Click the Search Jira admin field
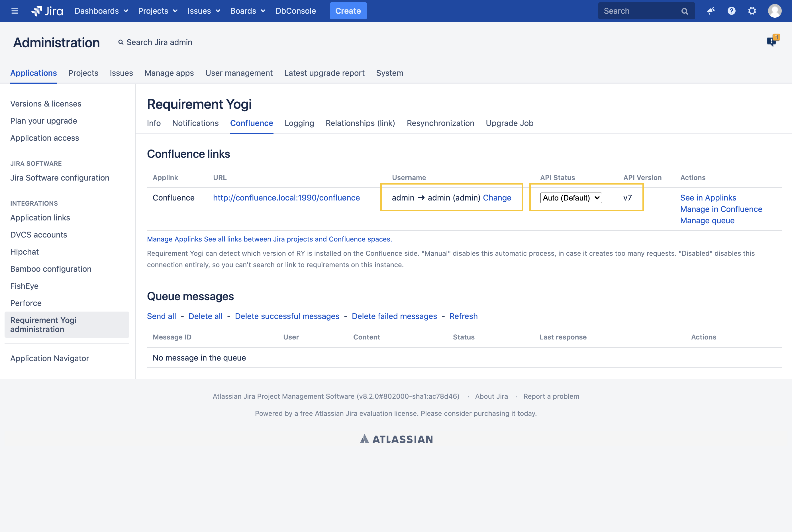Screen dimensions: 792x532 click(x=159, y=42)
